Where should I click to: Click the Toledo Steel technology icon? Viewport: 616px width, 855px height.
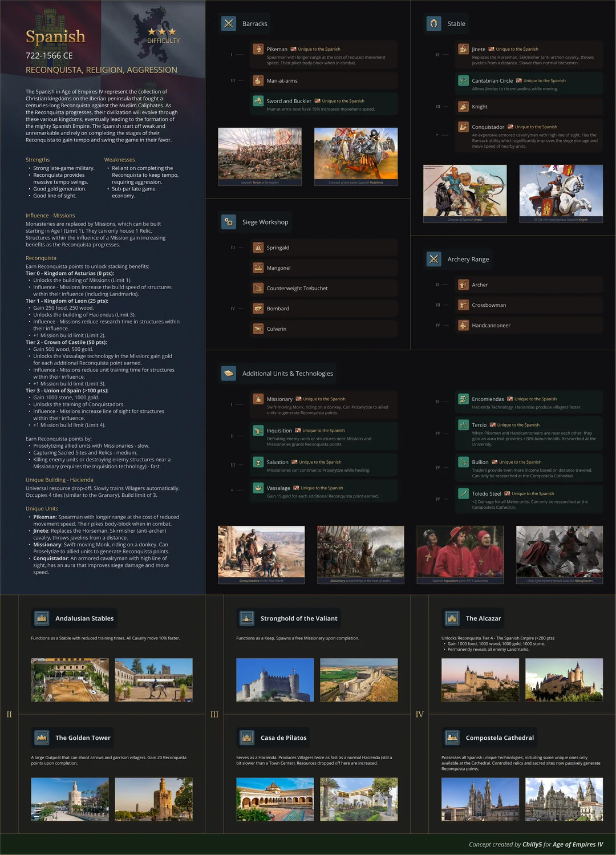coord(463,493)
